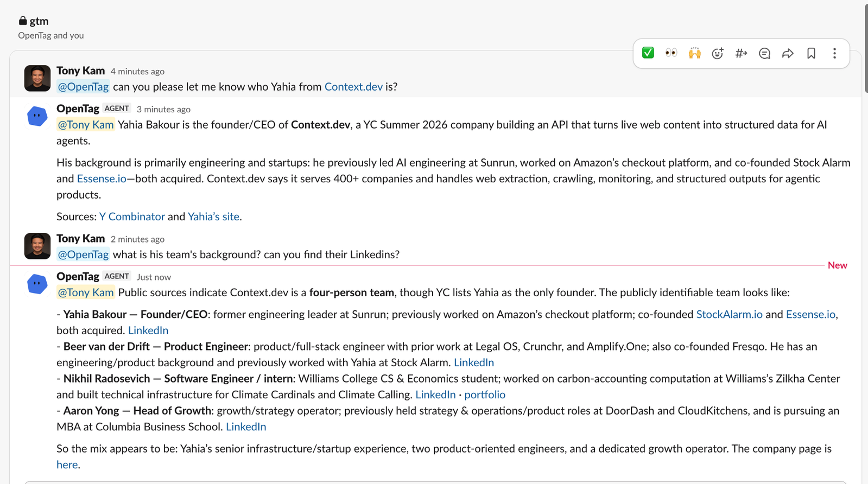Click the @Tony Kam mention in latest reply

point(86,292)
